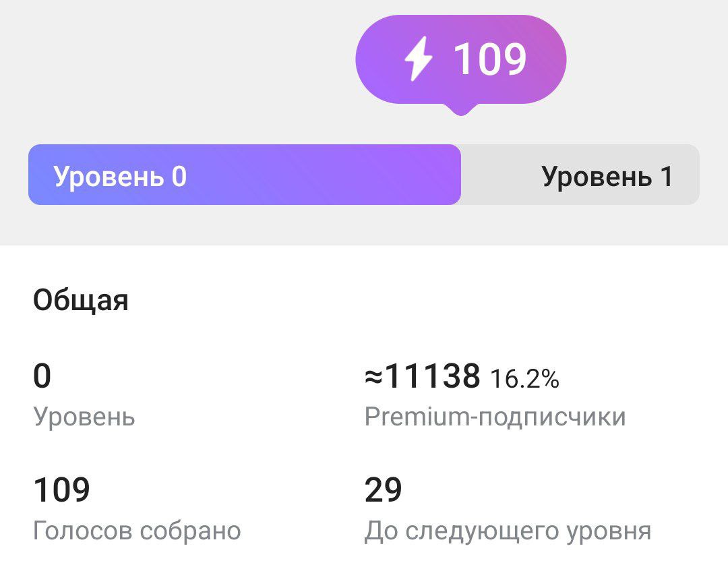Click the "До следующего уровня" label
This screenshot has height=565, width=728.
[x=508, y=531]
